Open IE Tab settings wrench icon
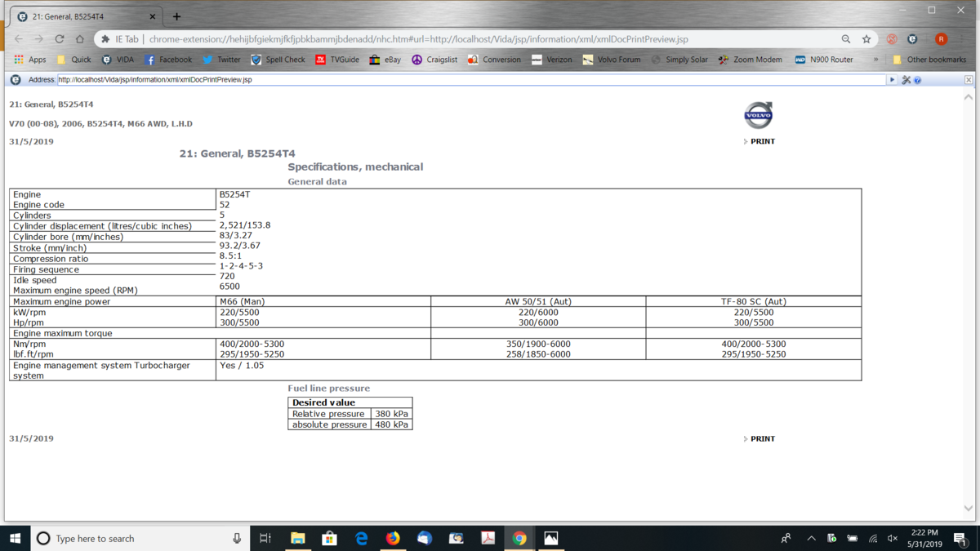The width and height of the screenshot is (980, 551). pyautogui.click(x=906, y=80)
